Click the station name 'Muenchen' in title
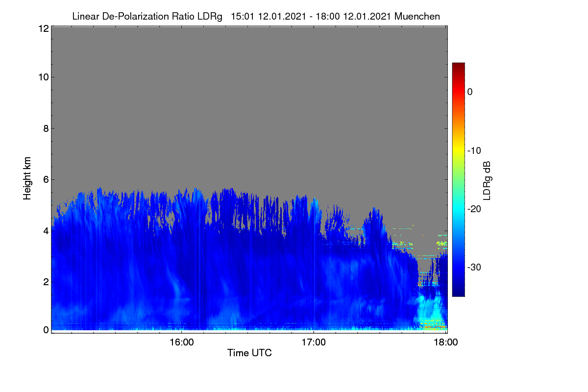The image size is (588, 392). click(417, 16)
